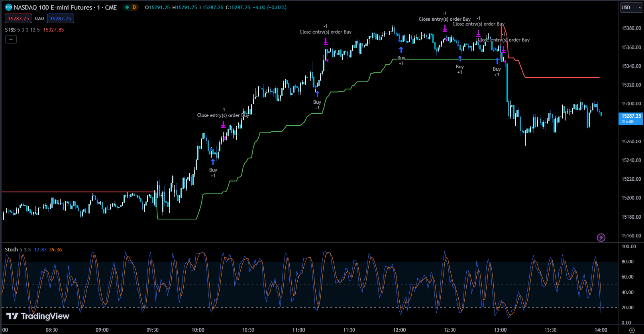Click the Close entry(s) order Buy label near 11:15
Screen dimensions: 644x334
tap(326, 32)
